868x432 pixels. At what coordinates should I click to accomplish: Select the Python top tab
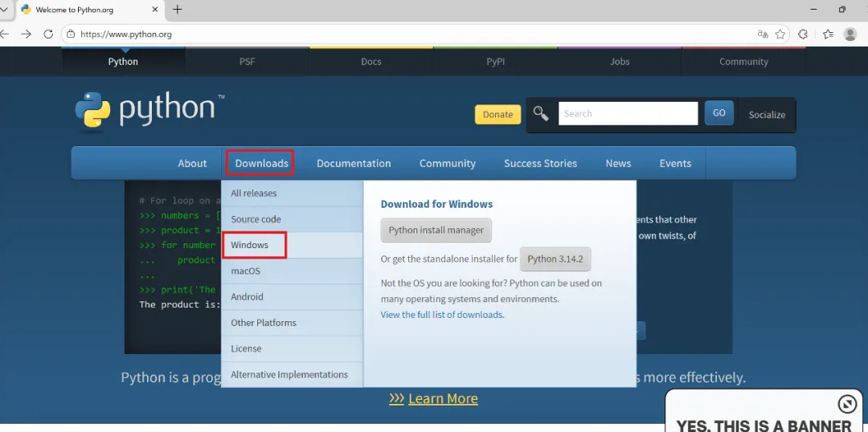(x=123, y=61)
